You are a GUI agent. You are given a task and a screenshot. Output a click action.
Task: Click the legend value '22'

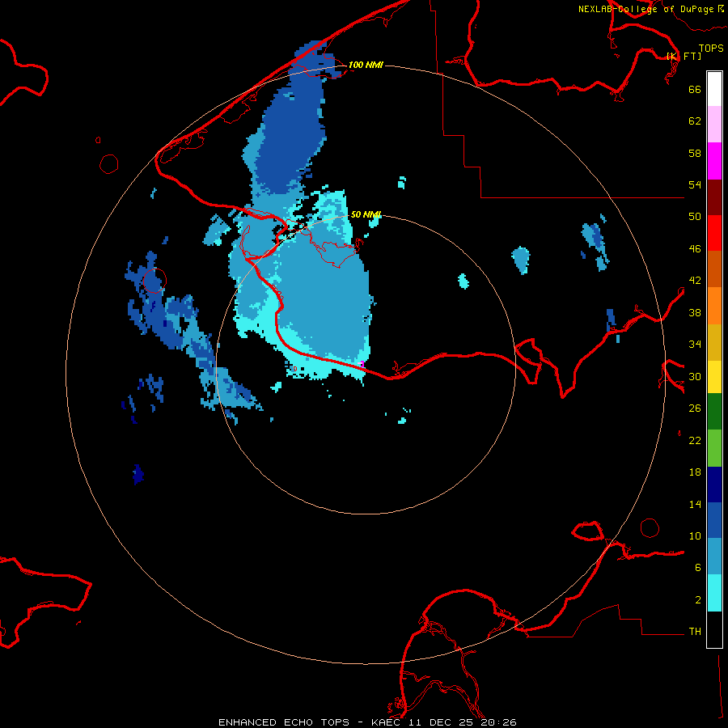(695, 440)
